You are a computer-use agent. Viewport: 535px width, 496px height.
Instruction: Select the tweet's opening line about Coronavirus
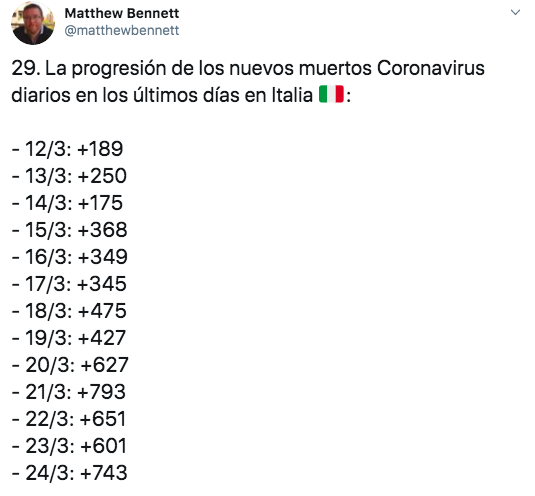(x=248, y=68)
